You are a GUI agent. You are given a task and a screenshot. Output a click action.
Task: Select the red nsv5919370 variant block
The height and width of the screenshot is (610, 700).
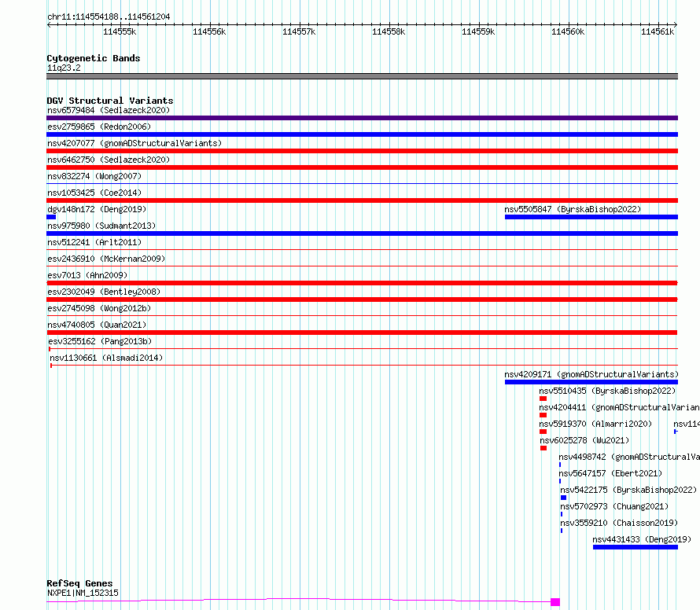(543, 432)
